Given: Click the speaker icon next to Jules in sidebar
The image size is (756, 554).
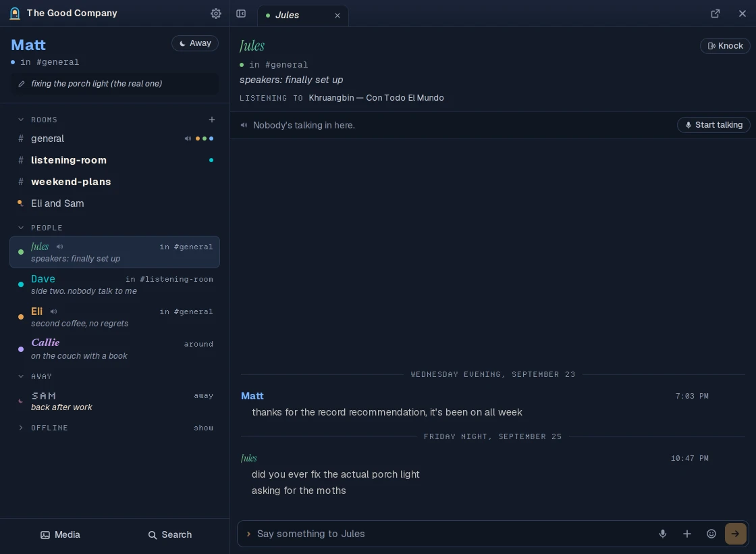Looking at the screenshot, I should click(x=59, y=247).
